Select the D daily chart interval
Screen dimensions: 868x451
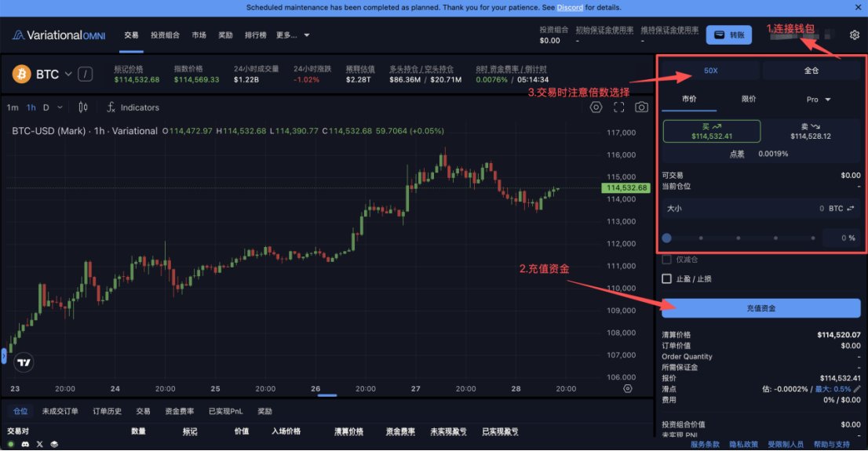click(46, 107)
